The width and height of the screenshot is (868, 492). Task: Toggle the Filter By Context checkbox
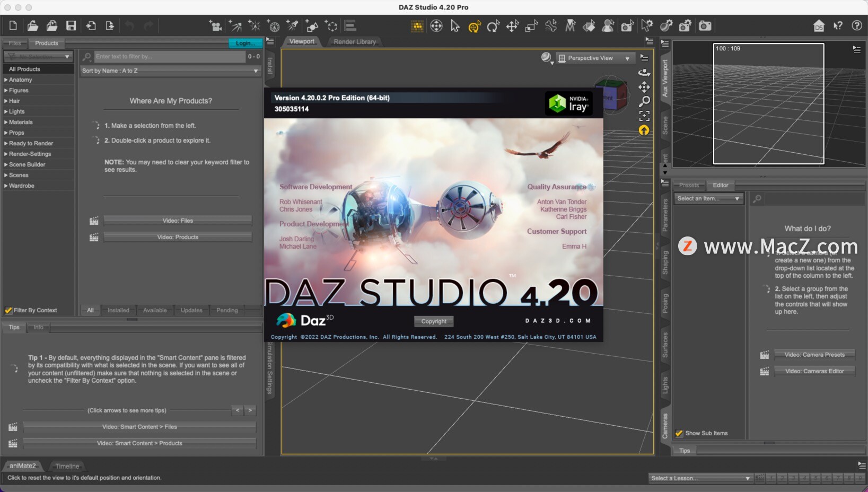[x=8, y=310]
